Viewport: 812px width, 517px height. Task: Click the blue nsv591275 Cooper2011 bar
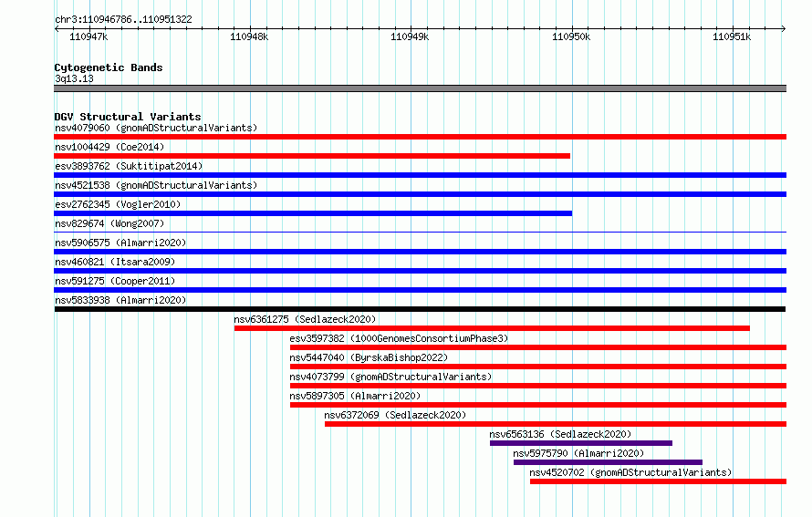point(420,290)
